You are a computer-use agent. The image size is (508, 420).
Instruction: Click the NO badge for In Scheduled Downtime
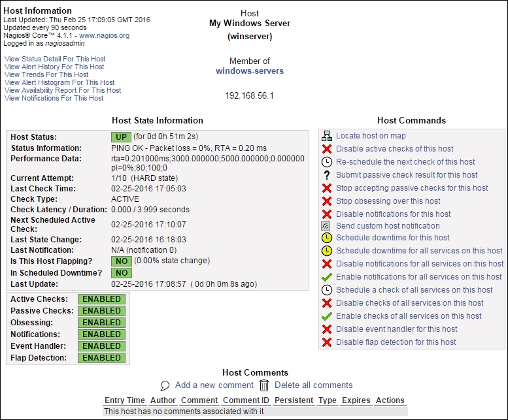(122, 273)
